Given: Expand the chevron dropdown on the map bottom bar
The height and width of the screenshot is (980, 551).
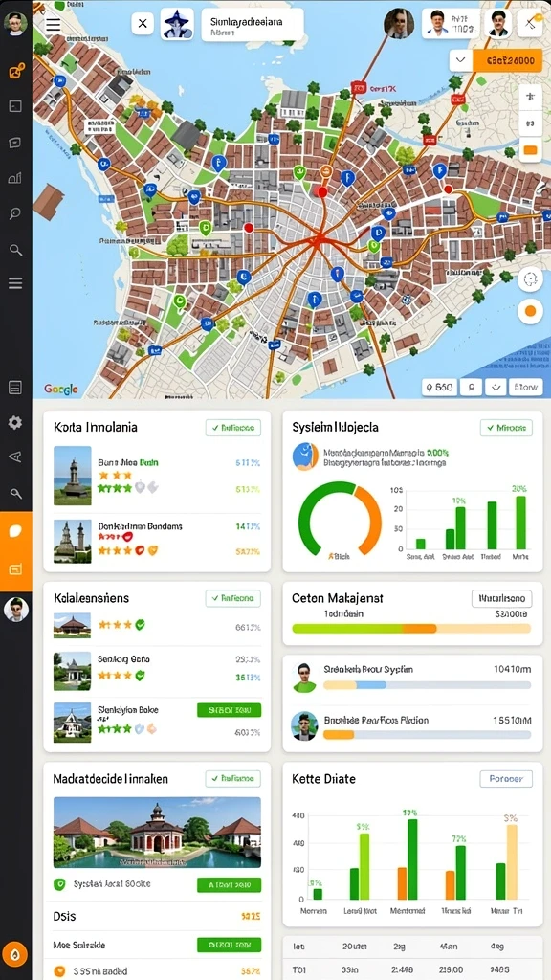Looking at the screenshot, I should [496, 388].
